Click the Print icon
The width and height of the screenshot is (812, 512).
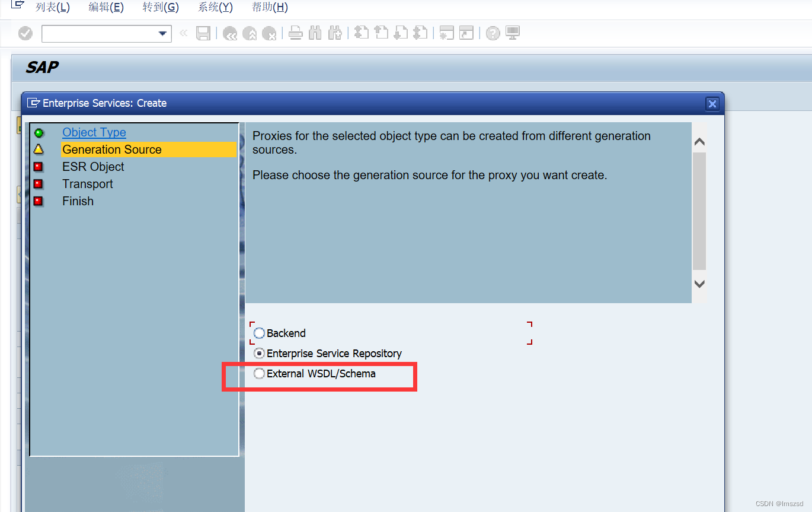(296, 33)
